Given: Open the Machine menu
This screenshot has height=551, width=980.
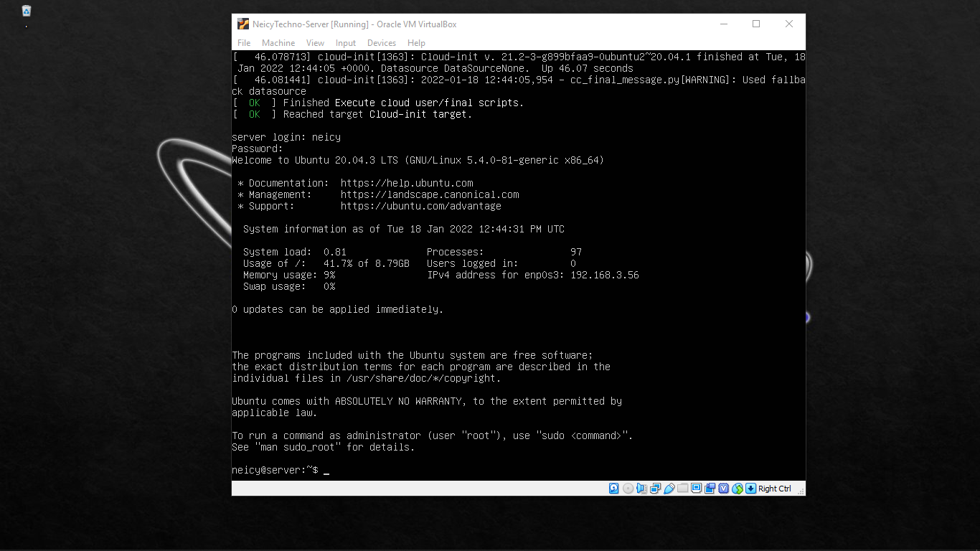Looking at the screenshot, I should 278,43.
